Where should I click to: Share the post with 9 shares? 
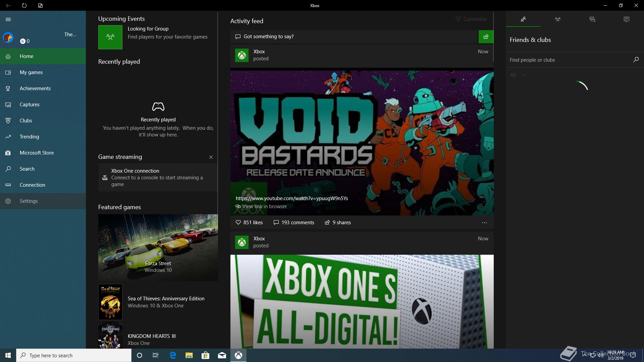338,223
